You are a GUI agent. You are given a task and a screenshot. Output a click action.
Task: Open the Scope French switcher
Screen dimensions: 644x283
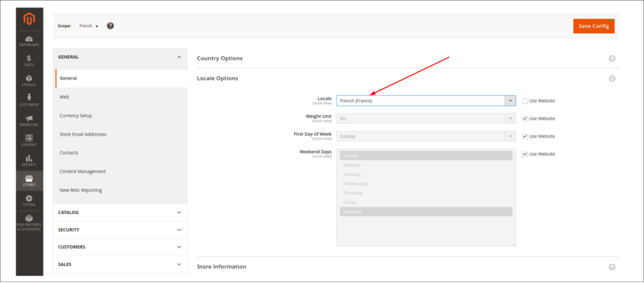point(89,26)
